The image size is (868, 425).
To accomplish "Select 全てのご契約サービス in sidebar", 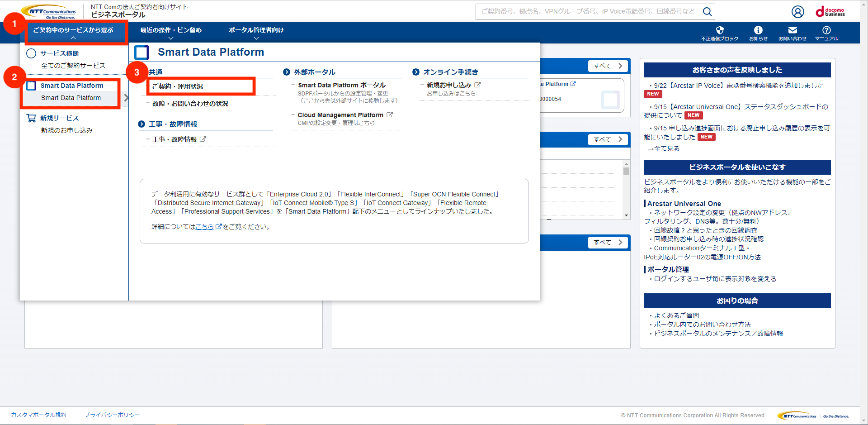I will pos(73,66).
